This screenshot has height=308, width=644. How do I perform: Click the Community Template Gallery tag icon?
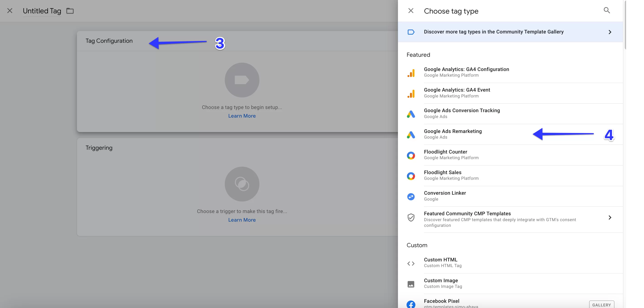click(x=411, y=32)
